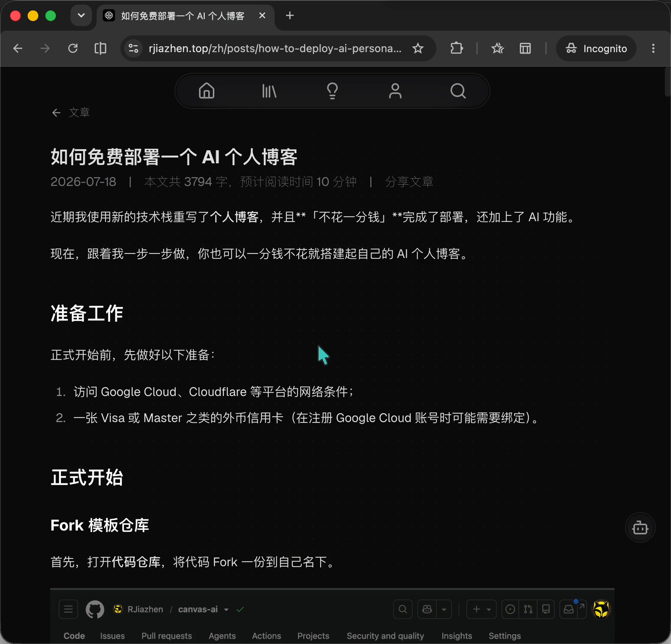
Task: Toggle the split view icon in toolbar
Action: (100, 48)
